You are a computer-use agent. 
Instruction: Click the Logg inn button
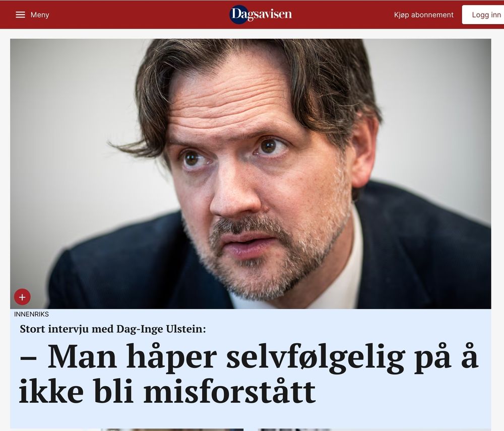coord(483,15)
